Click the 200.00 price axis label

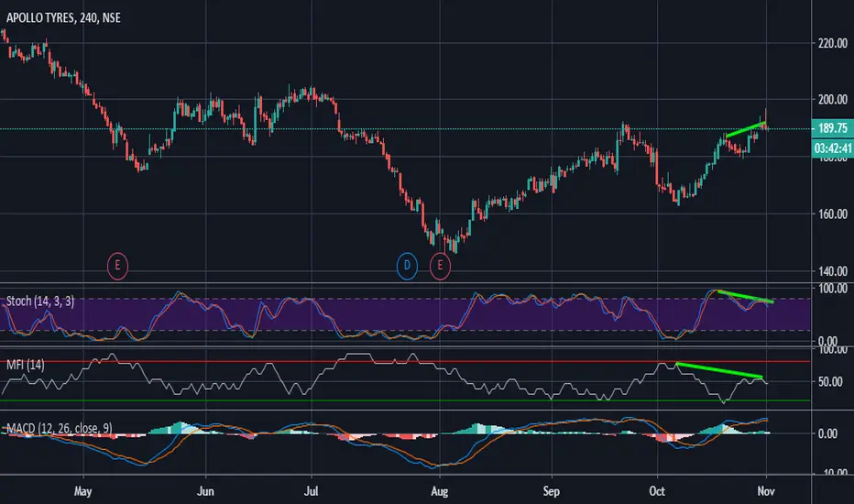pyautogui.click(x=833, y=99)
